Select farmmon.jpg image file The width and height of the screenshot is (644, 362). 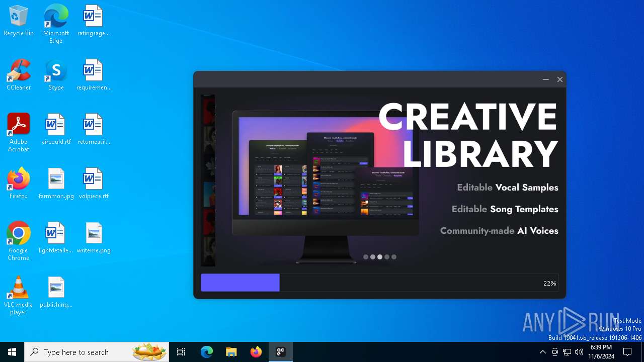(x=56, y=184)
